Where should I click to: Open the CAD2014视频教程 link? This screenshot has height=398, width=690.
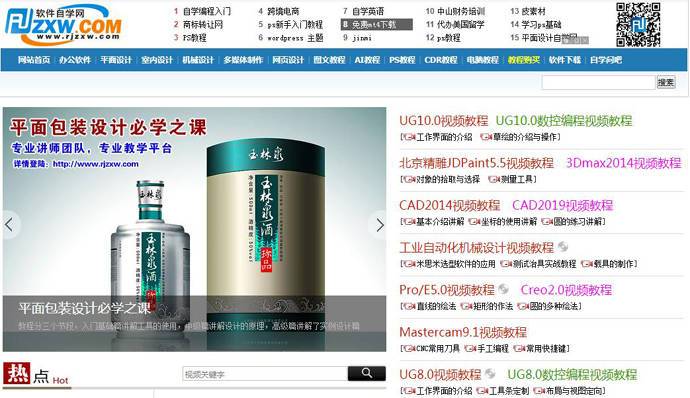(x=449, y=205)
